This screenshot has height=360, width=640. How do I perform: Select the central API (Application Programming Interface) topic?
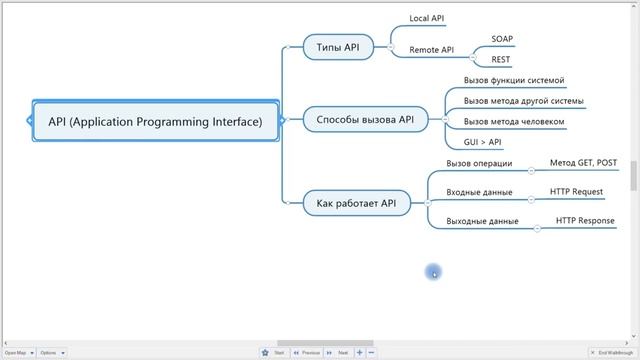[156, 121]
